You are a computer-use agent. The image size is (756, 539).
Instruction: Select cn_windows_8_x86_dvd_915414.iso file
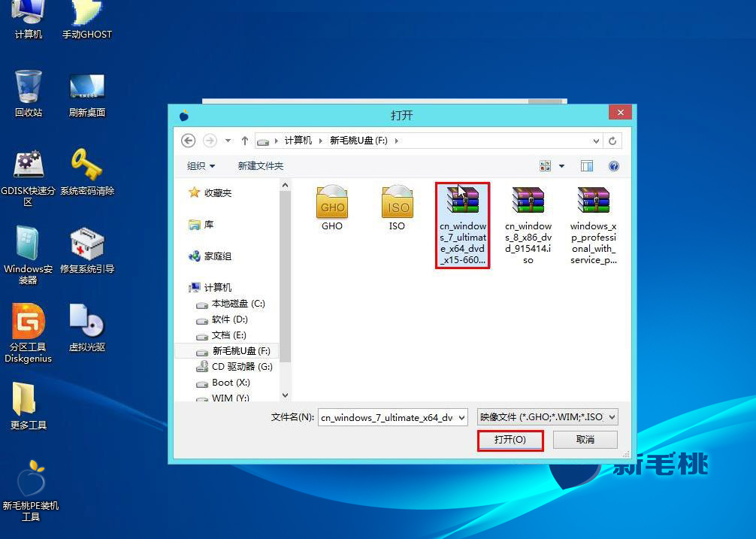[528, 225]
